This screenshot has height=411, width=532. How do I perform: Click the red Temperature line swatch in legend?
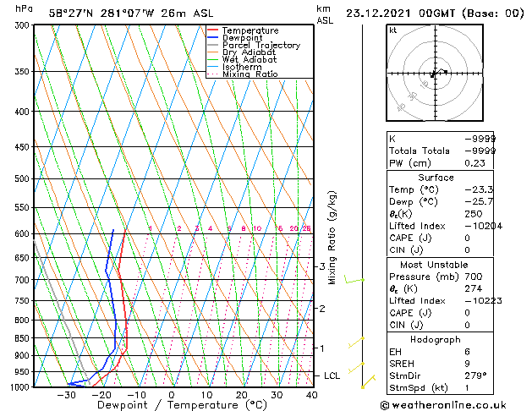click(x=212, y=30)
